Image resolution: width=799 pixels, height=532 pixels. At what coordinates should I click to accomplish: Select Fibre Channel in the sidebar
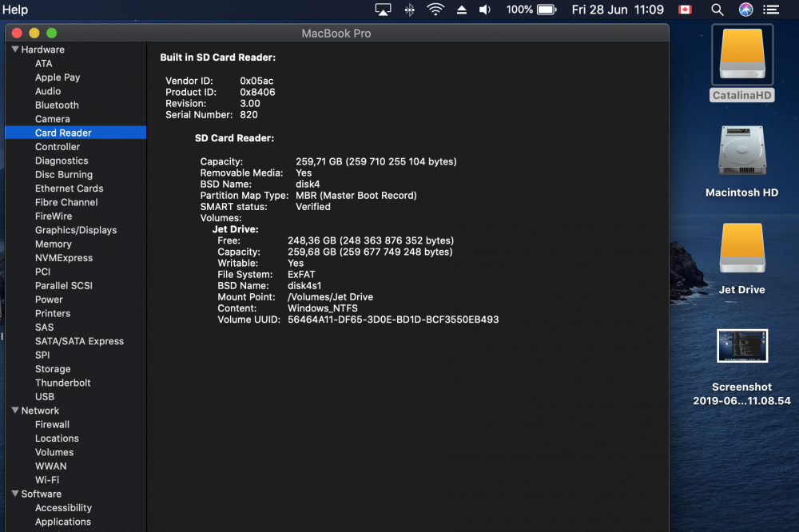click(x=66, y=202)
